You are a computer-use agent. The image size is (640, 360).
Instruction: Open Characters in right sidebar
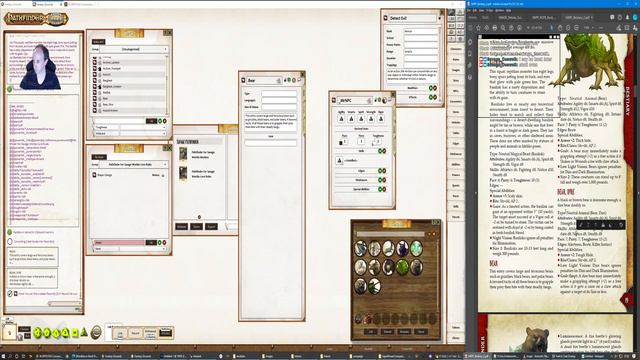pos(456,49)
